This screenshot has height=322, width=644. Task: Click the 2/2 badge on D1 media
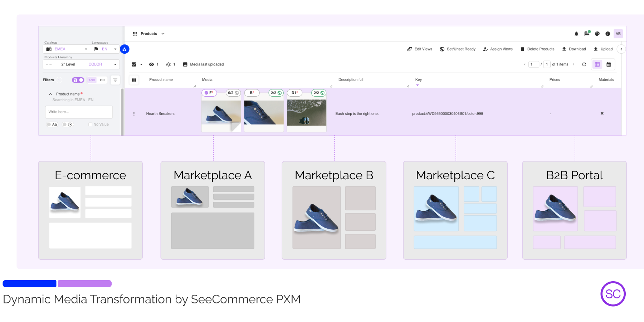click(318, 93)
